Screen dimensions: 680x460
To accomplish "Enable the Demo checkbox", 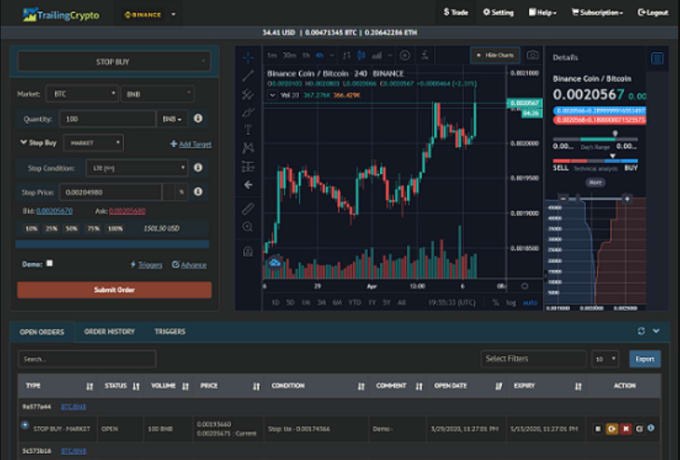I will pos(50,263).
